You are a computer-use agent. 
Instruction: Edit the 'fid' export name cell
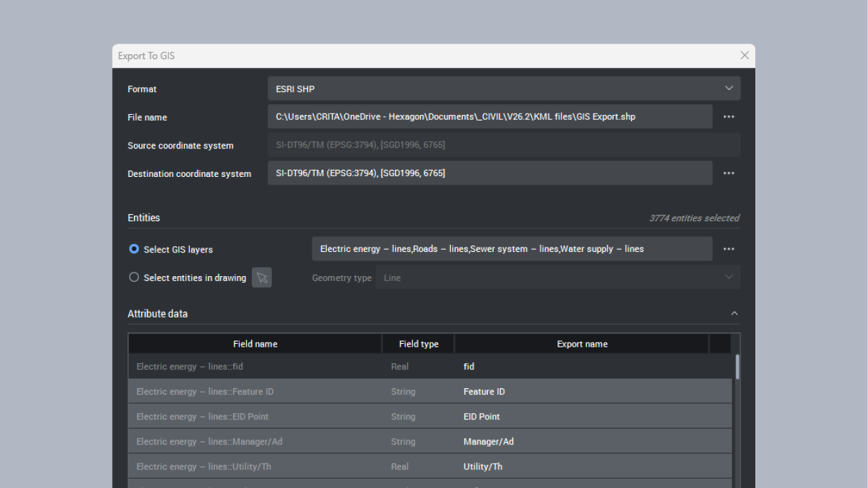[x=582, y=367]
